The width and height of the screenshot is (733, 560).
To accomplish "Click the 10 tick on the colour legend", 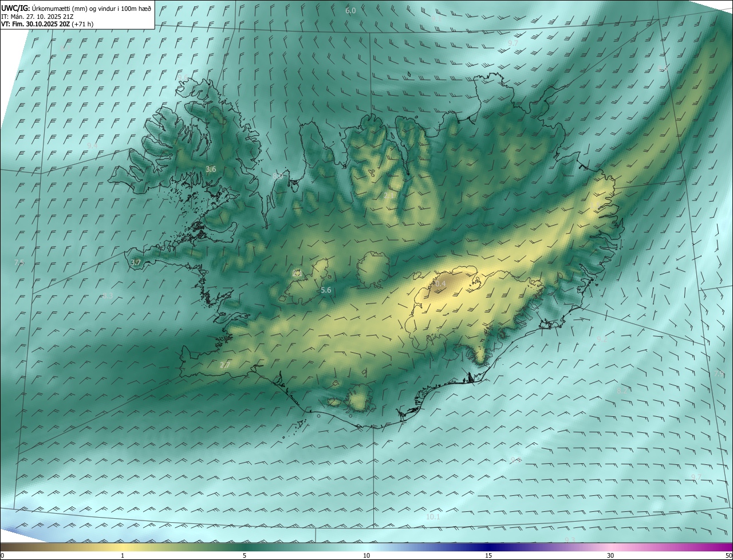I will tap(366, 555).
